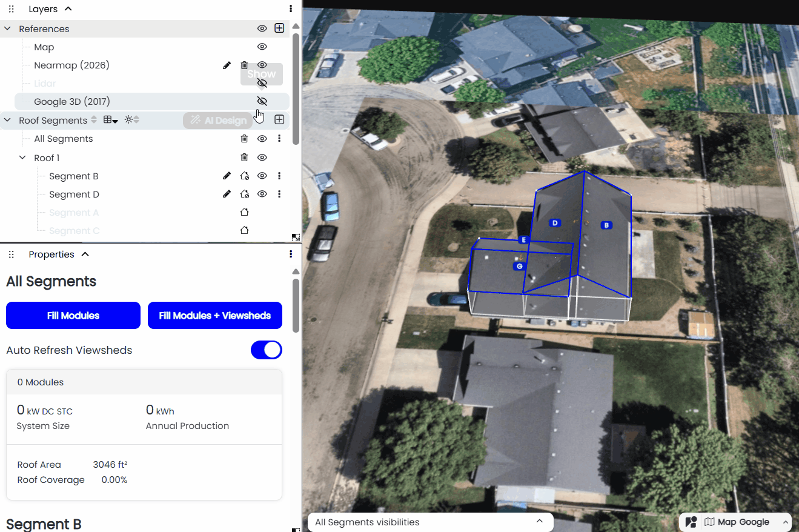Screen dimensions: 799x532
Task: Add a new roof segment with plus icon
Action: point(279,120)
